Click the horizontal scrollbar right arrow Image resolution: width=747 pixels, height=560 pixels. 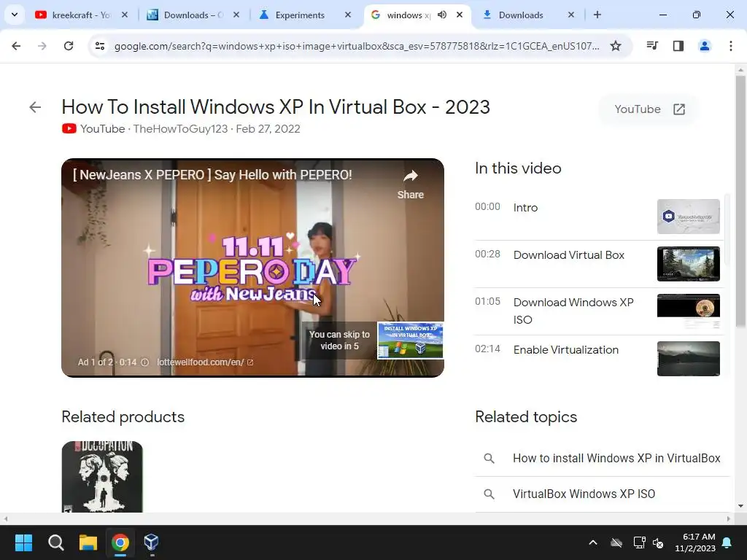click(729, 518)
